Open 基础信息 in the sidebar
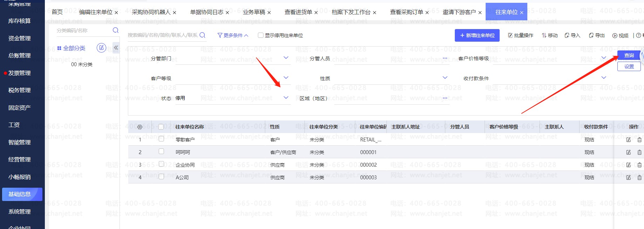 point(22,194)
